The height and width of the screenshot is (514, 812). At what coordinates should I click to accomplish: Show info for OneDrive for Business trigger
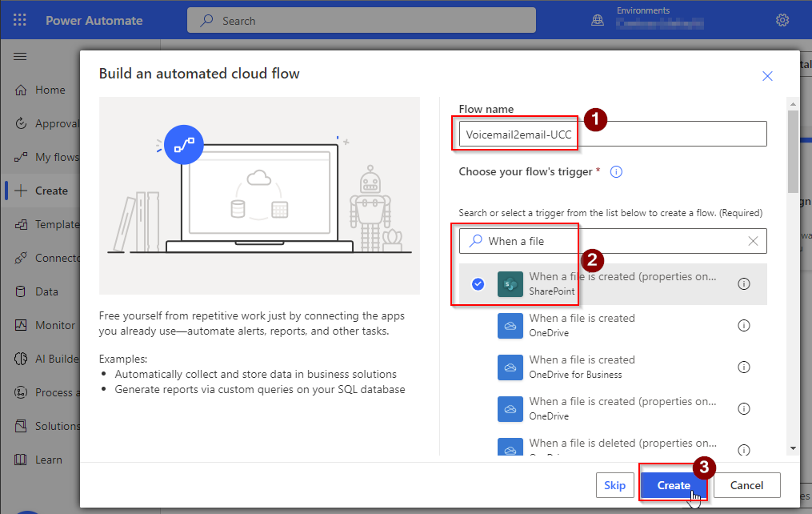click(744, 367)
